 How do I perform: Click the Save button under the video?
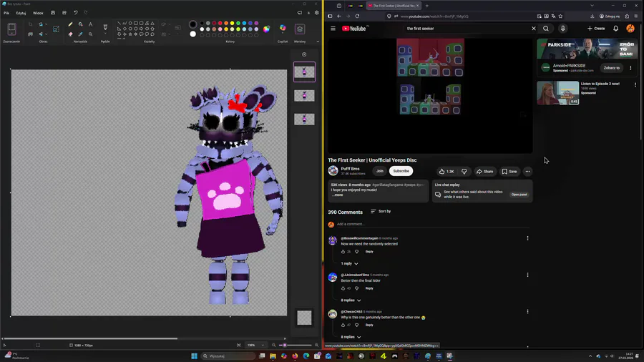[x=509, y=172]
